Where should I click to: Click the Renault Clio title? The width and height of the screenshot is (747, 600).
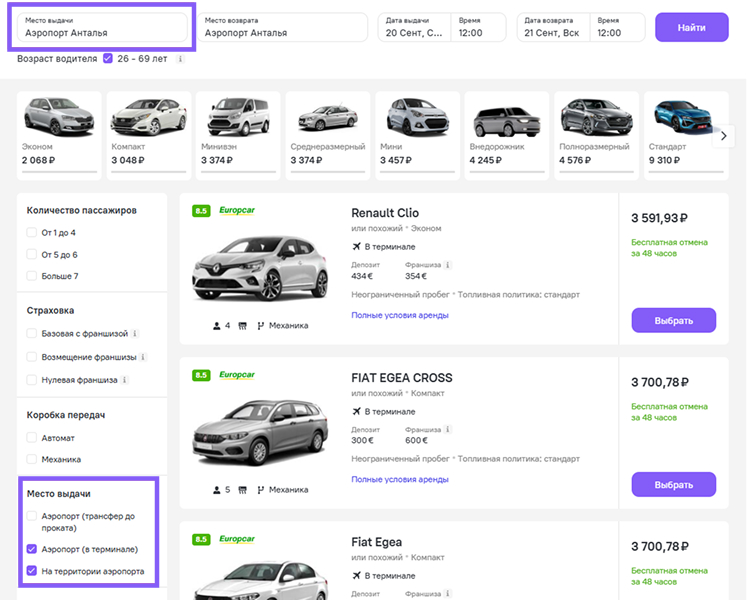point(385,213)
